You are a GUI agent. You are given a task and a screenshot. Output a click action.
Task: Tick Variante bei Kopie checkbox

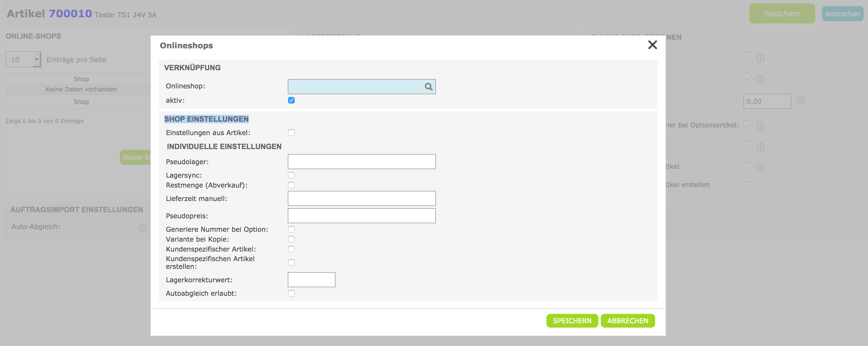[291, 239]
